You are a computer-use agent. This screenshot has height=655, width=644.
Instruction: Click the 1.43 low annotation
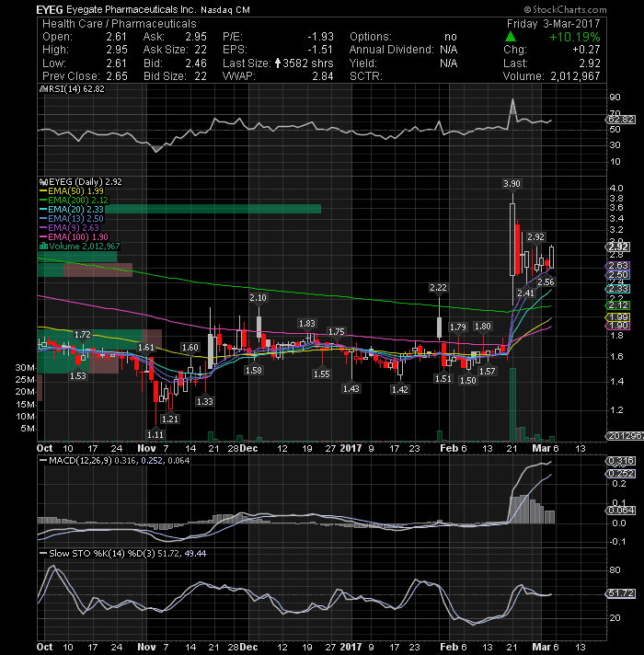(351, 388)
